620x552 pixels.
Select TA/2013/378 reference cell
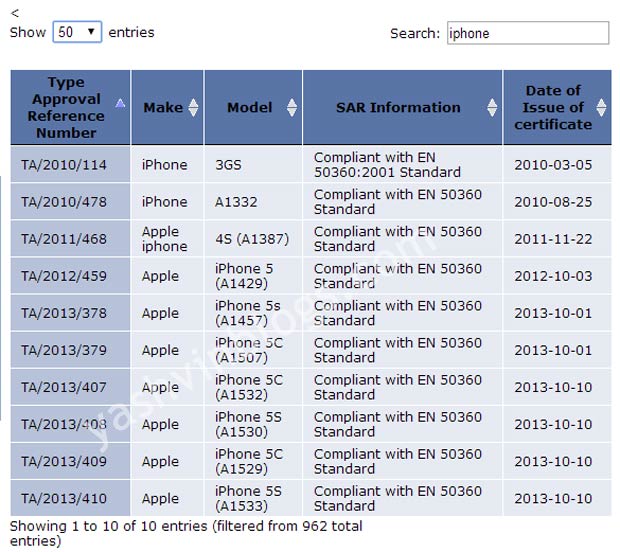(x=64, y=313)
